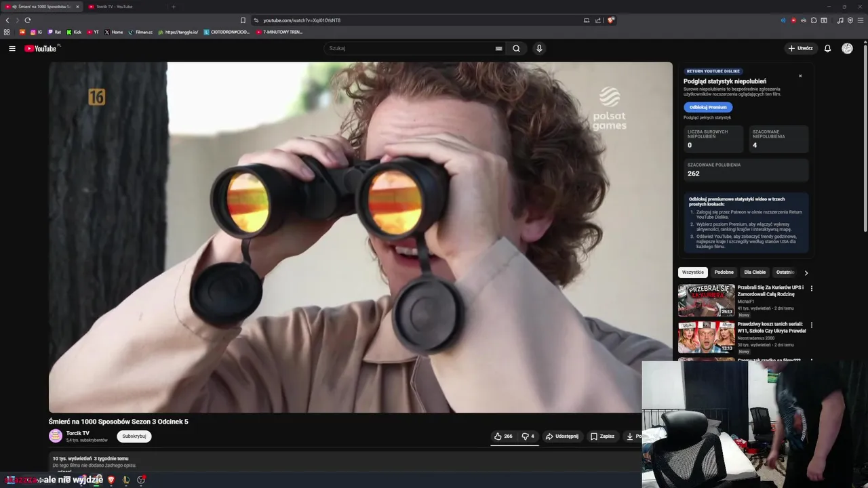Like the video with thumbs up
Viewport: 868px width, 488px height.
[x=503, y=436]
